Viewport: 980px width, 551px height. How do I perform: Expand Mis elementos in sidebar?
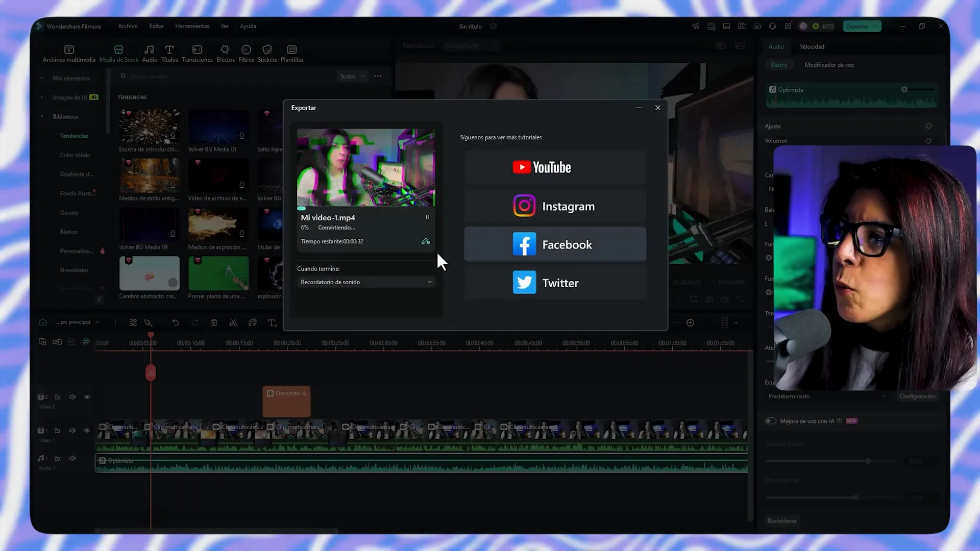pos(42,78)
